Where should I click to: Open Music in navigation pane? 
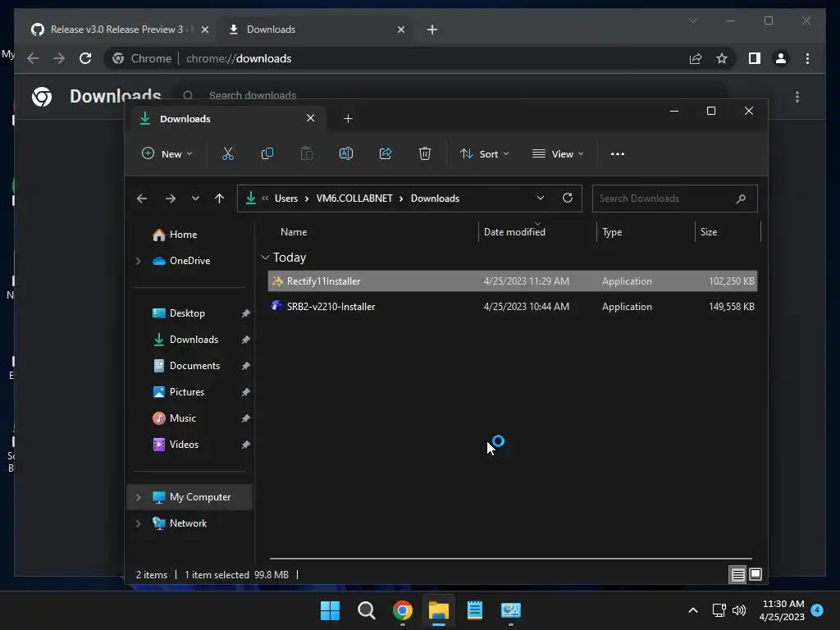[182, 418]
